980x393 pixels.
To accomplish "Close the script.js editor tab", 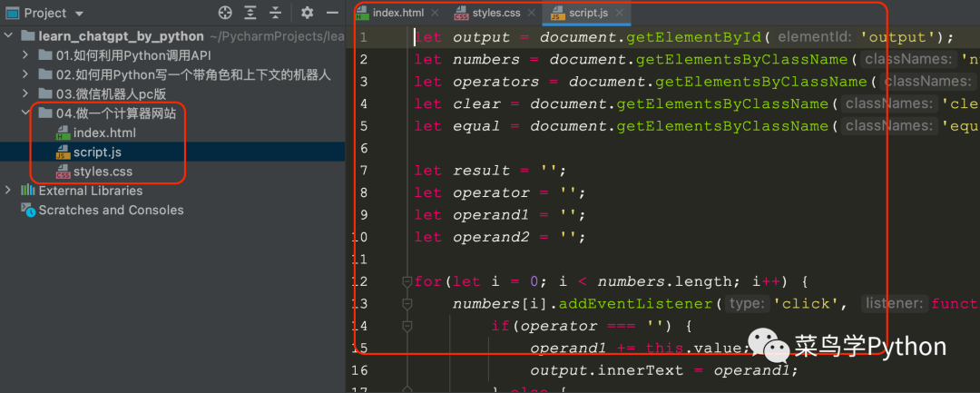I will (620, 13).
